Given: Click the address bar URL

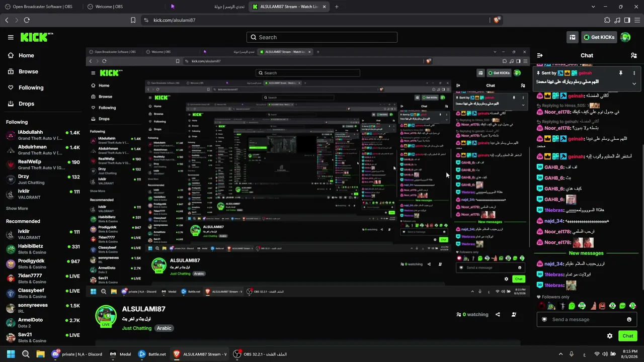Looking at the screenshot, I should 174,20.
